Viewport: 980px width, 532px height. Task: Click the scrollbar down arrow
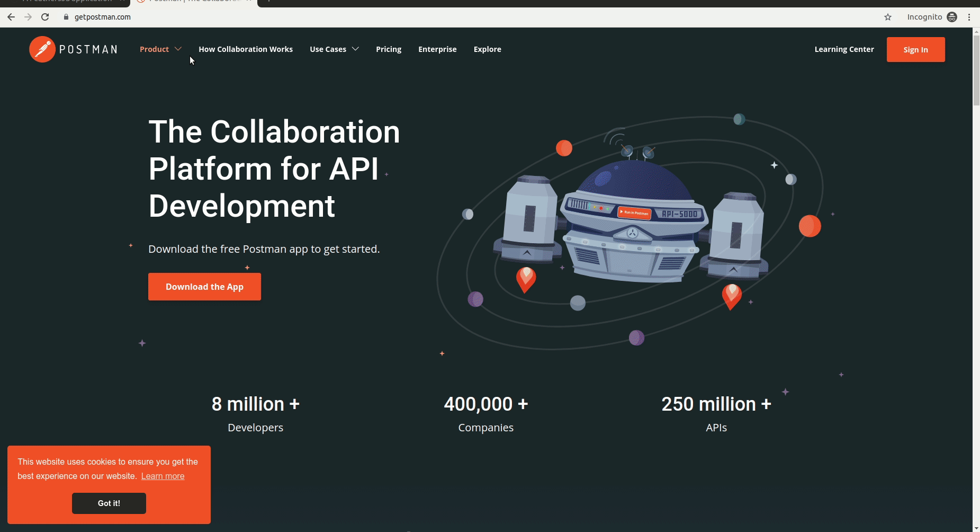[976, 528]
